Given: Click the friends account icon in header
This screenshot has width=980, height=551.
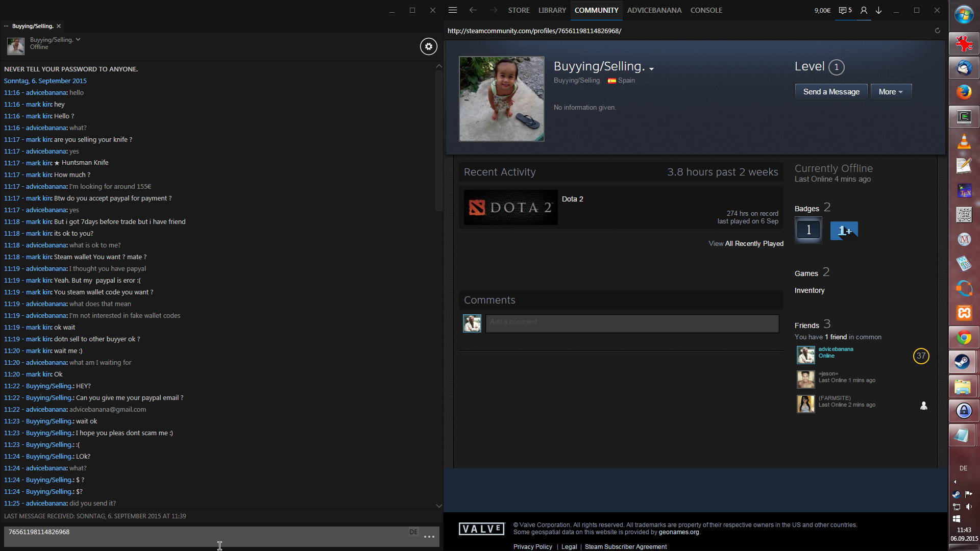Looking at the screenshot, I should coord(864,10).
